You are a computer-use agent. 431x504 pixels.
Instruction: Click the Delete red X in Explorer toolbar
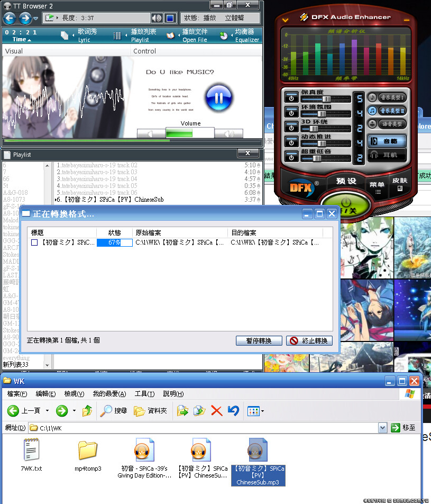tap(216, 410)
